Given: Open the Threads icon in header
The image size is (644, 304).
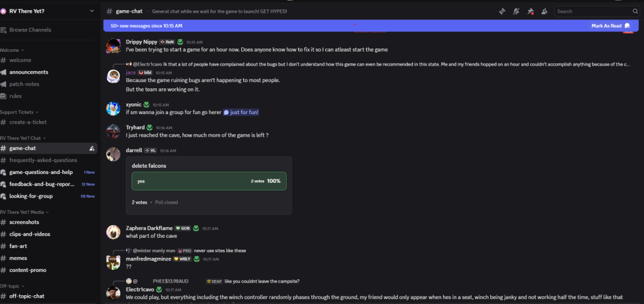Looking at the screenshot, I should tap(502, 11).
